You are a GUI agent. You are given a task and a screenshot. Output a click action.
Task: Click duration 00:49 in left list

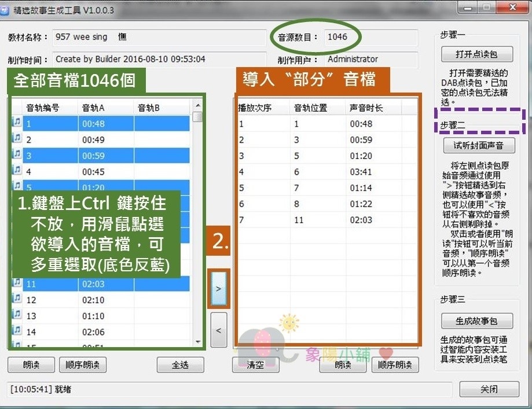click(93, 140)
